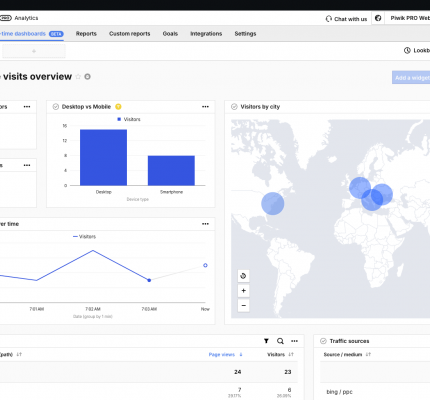The image size is (430, 400).
Task: Click the visitor bubble over North America
Action: [273, 203]
